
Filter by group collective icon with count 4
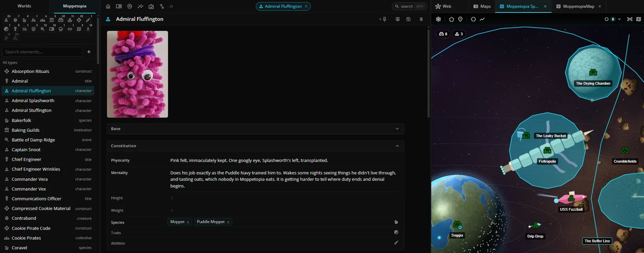pos(42,20)
